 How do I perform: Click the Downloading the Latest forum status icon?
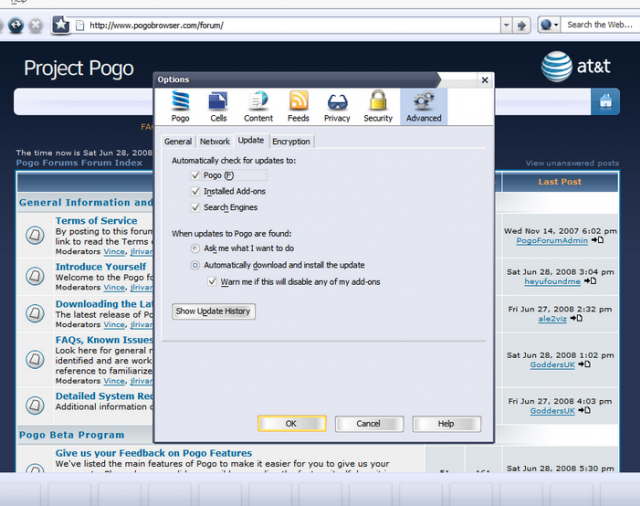click(35, 313)
